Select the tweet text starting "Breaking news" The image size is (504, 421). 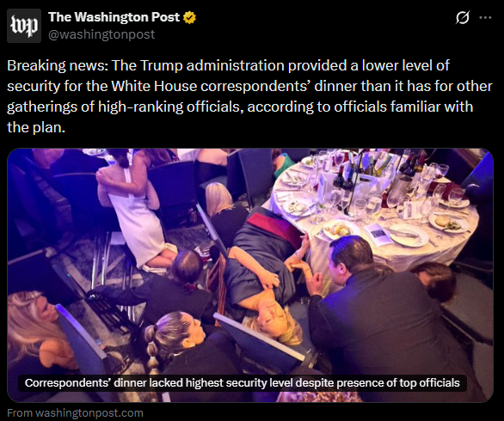249,96
